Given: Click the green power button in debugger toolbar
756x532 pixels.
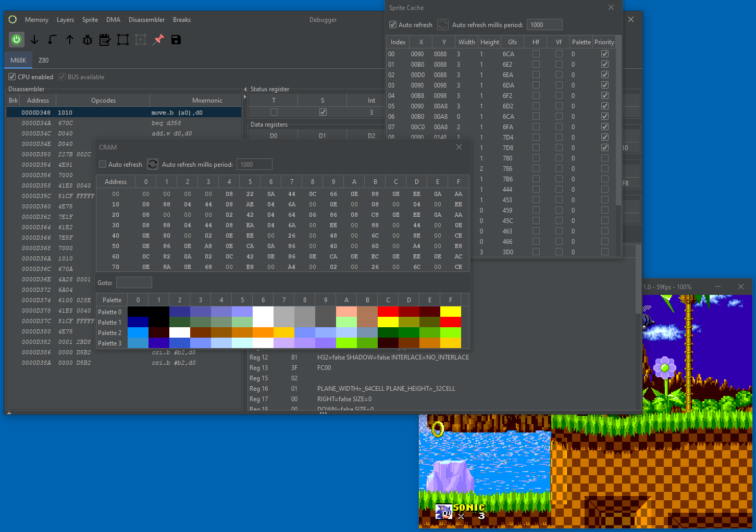Looking at the screenshot, I should [x=17, y=40].
